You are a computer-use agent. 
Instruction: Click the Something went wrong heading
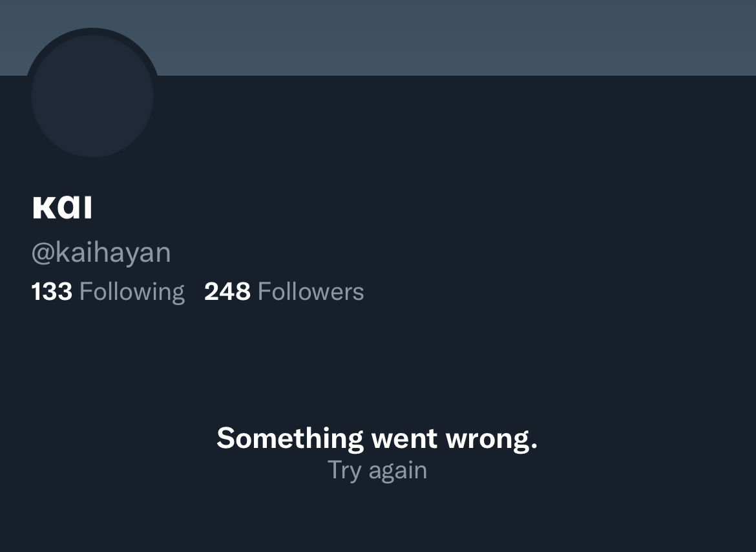[377, 438]
